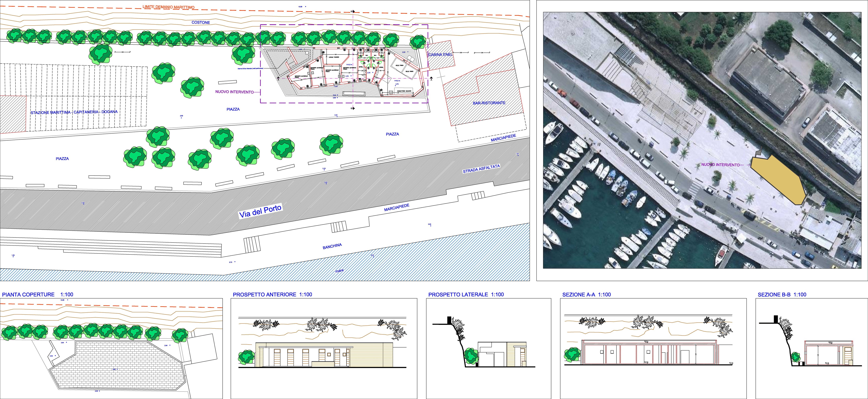Click "STAZIONE MARITTIMA - CAPITANERIA - DOGANA" text
The height and width of the screenshot is (399, 868).
[x=74, y=112]
